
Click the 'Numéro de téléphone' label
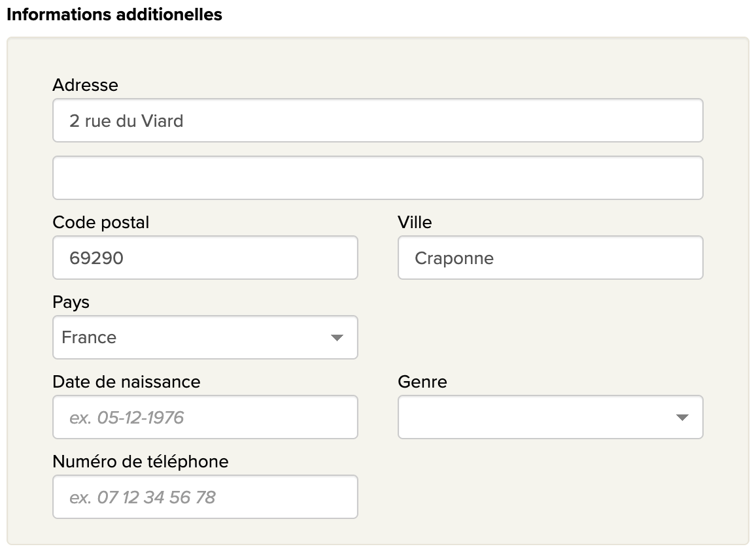coord(141,461)
